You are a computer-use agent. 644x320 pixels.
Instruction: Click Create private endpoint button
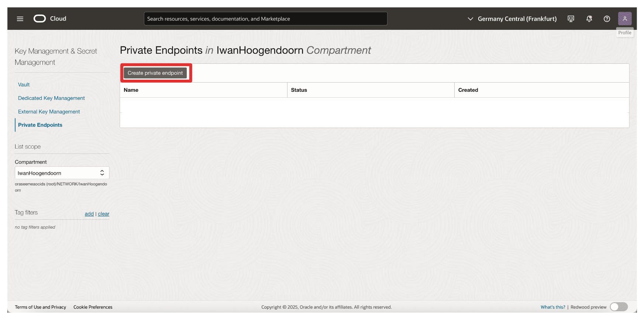coord(155,73)
